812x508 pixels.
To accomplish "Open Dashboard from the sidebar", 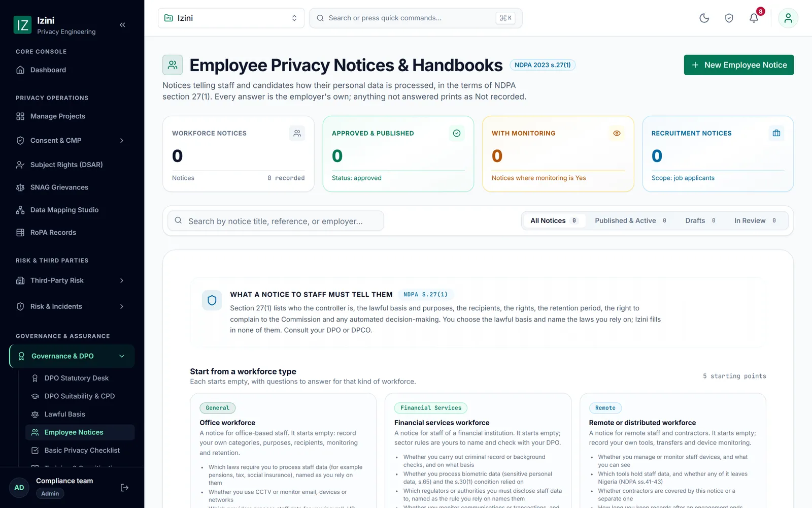I will (x=72, y=70).
